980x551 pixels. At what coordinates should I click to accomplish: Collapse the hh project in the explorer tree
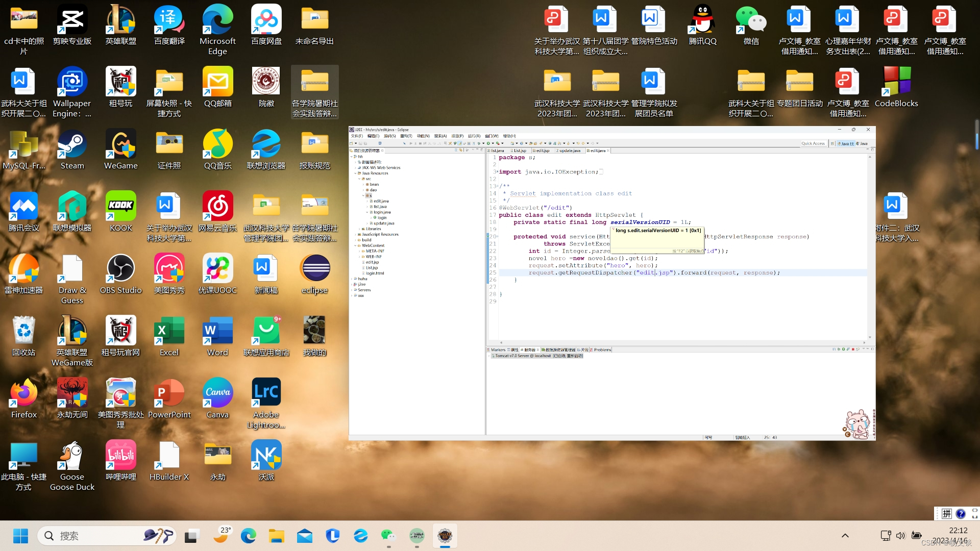click(351, 157)
